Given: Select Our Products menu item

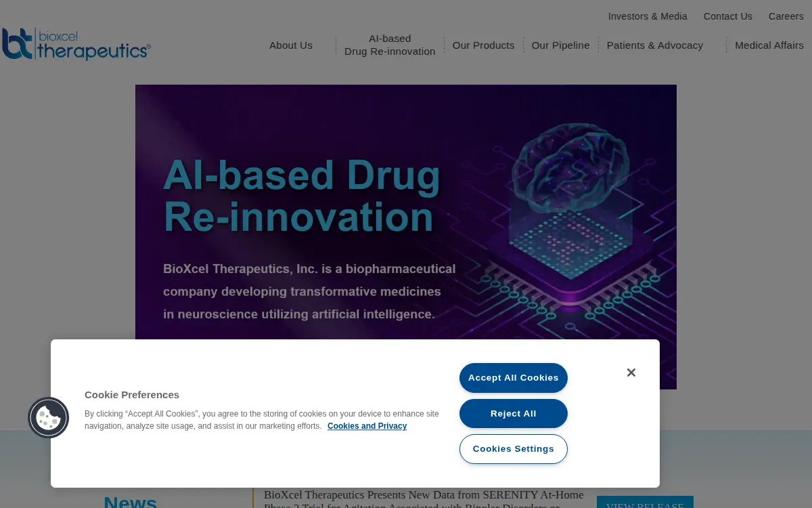Looking at the screenshot, I should pyautogui.click(x=483, y=45).
